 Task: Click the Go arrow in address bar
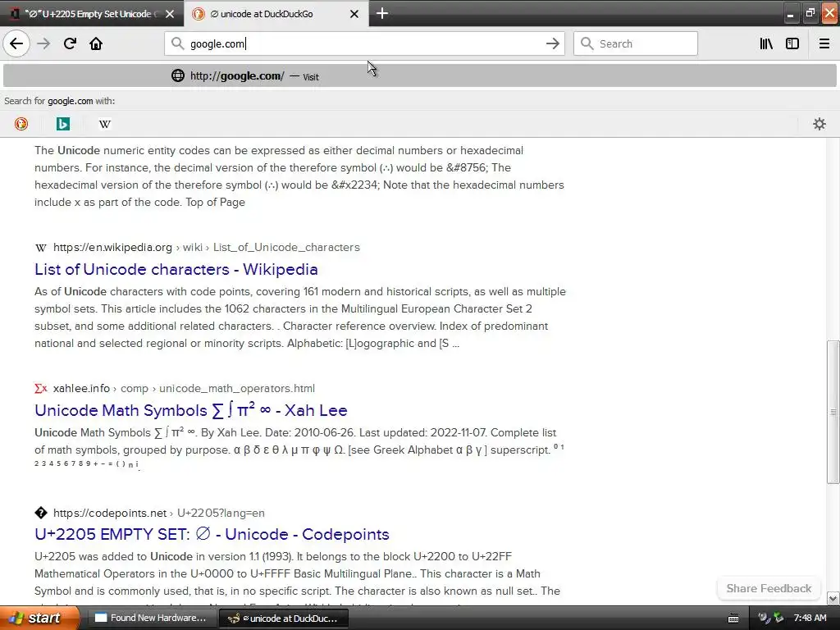click(552, 43)
